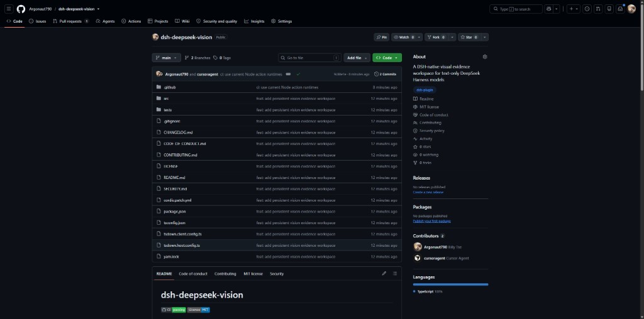Expand the Star lists dropdown

click(x=485, y=37)
